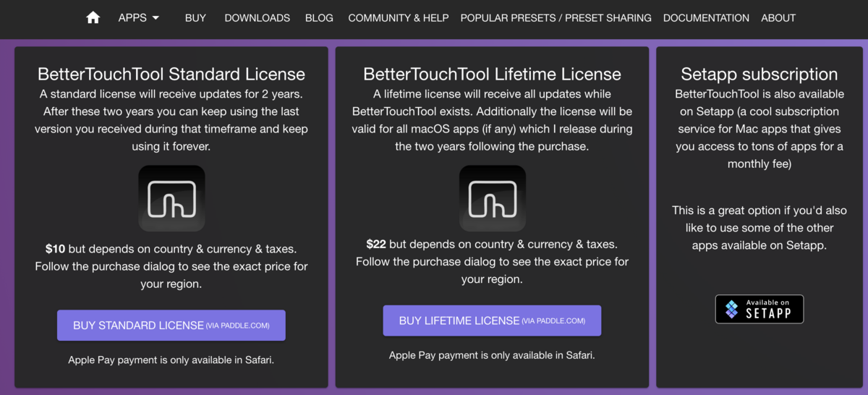Screen dimensions: 868x395
Task: Open the DOCUMENTATION page
Action: click(706, 17)
